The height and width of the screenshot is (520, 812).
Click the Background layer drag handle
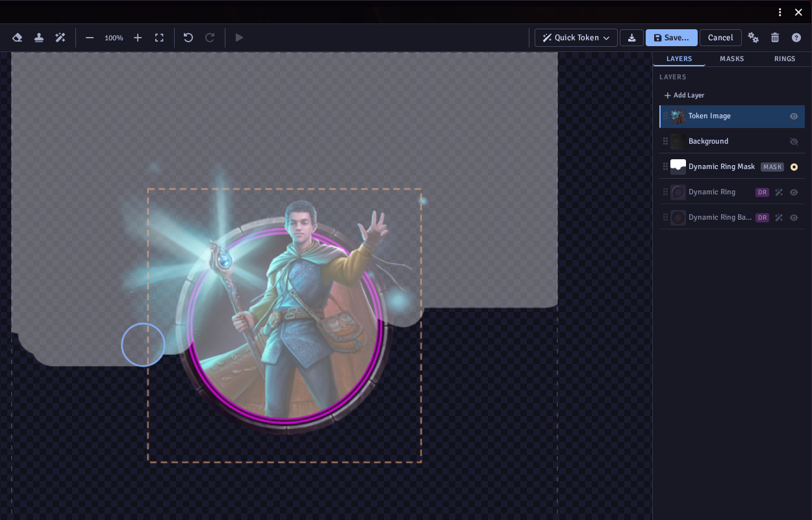(x=665, y=142)
